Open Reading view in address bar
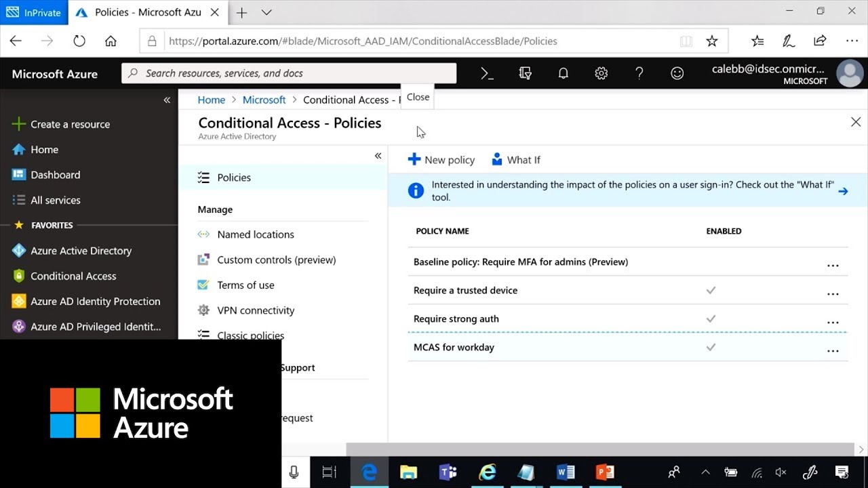This screenshot has height=488, width=868. pyautogui.click(x=686, y=41)
